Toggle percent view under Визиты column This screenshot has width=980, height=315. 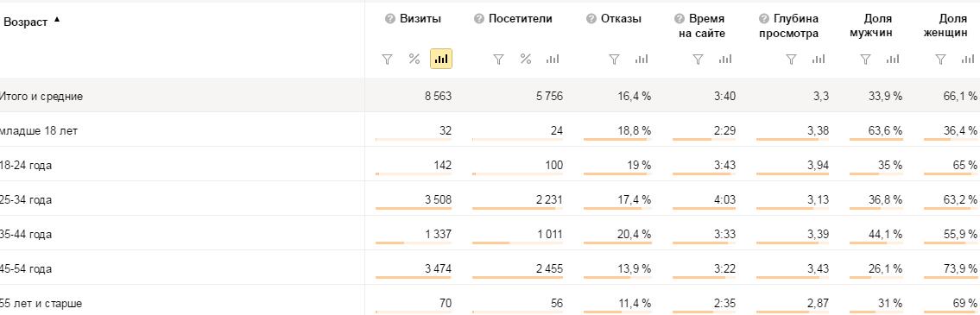(x=414, y=60)
